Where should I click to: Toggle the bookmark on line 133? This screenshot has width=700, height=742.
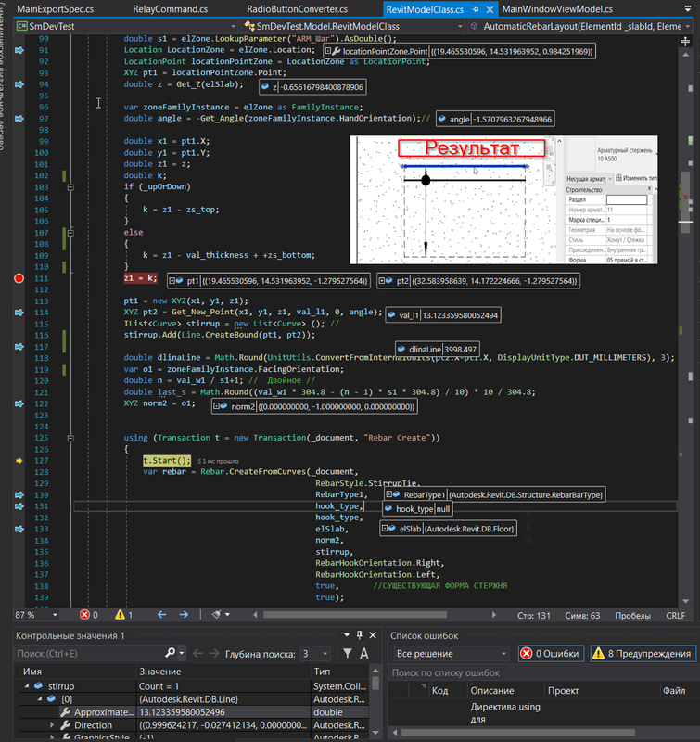point(19,529)
